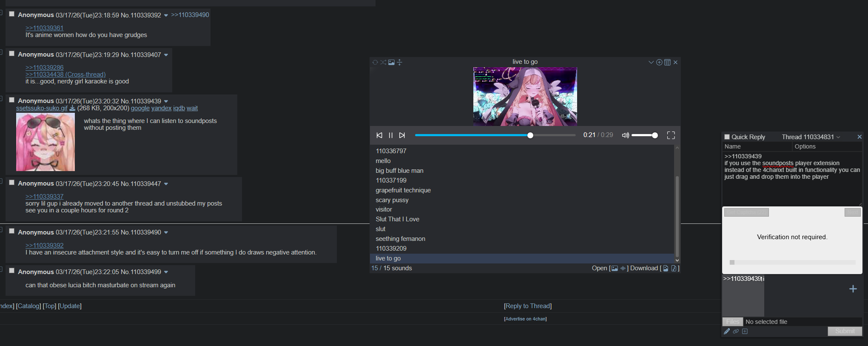Select 'grapefruit technique' in playlist

point(522,190)
